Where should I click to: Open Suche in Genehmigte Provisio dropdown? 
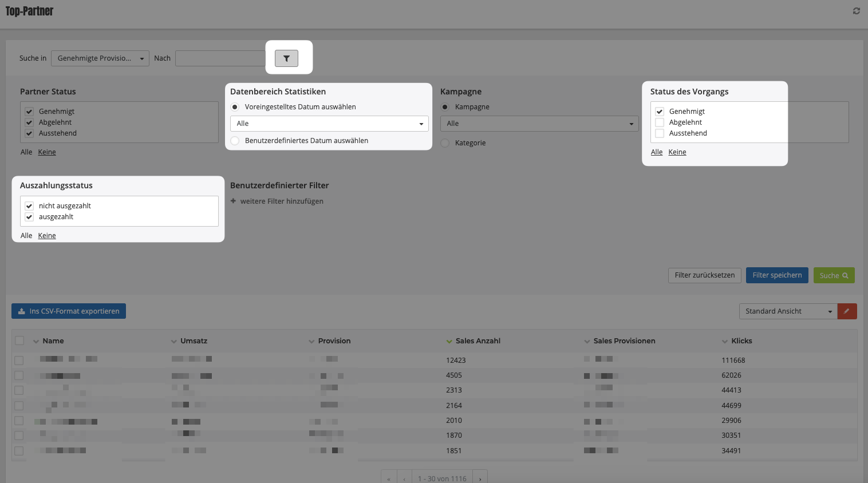tap(100, 58)
